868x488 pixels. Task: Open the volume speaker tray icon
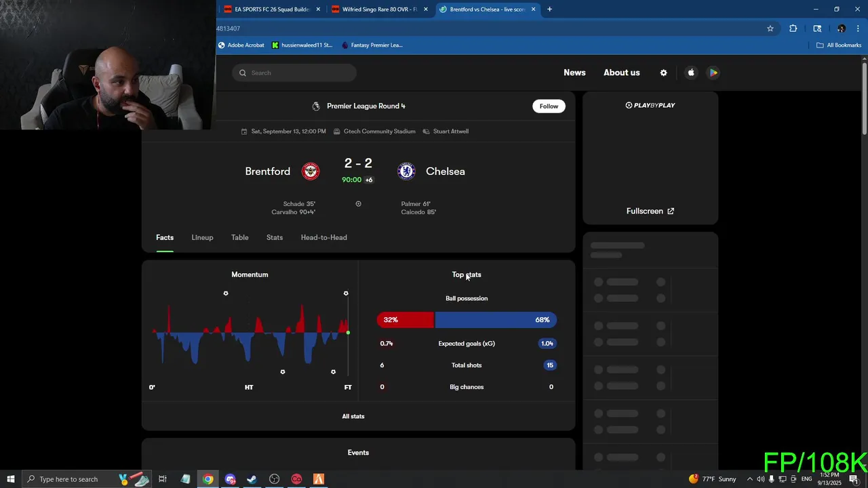[760, 479]
